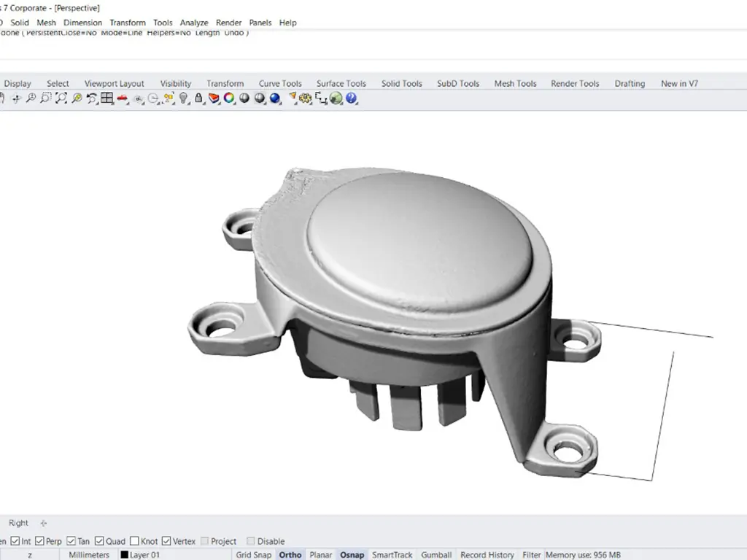The width and height of the screenshot is (747, 560).
Task: Click the blue render sphere icon
Action: (275, 98)
